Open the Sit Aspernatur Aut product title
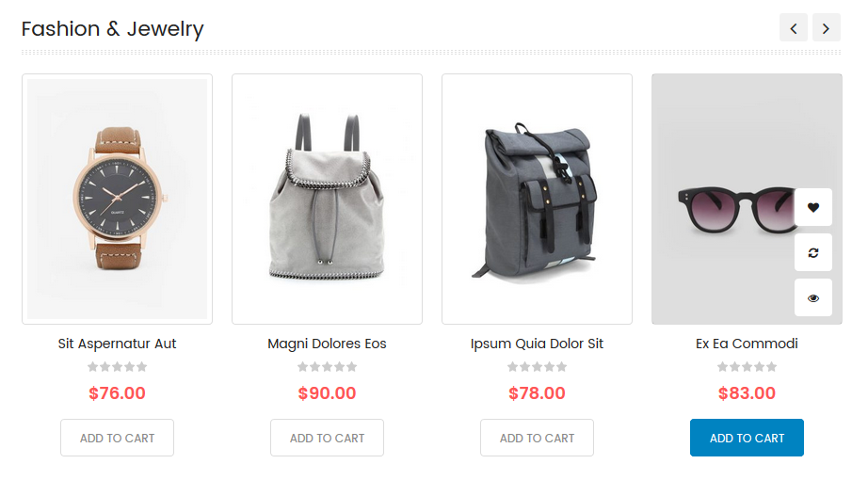This screenshot has width=868, height=480. [x=118, y=344]
